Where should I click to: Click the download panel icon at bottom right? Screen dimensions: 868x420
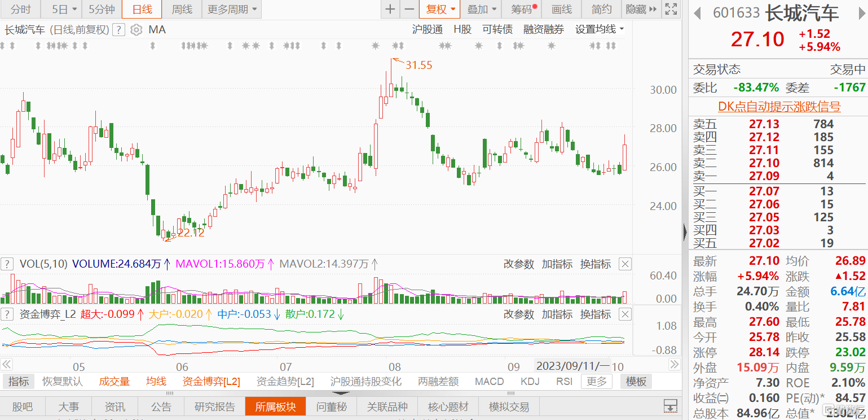pyautogui.click(x=670, y=406)
